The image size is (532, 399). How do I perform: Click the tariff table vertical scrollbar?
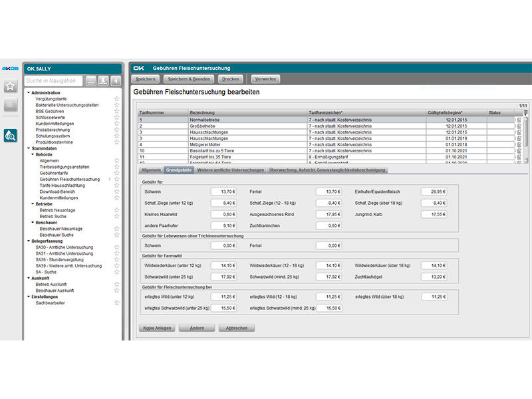coord(526,133)
